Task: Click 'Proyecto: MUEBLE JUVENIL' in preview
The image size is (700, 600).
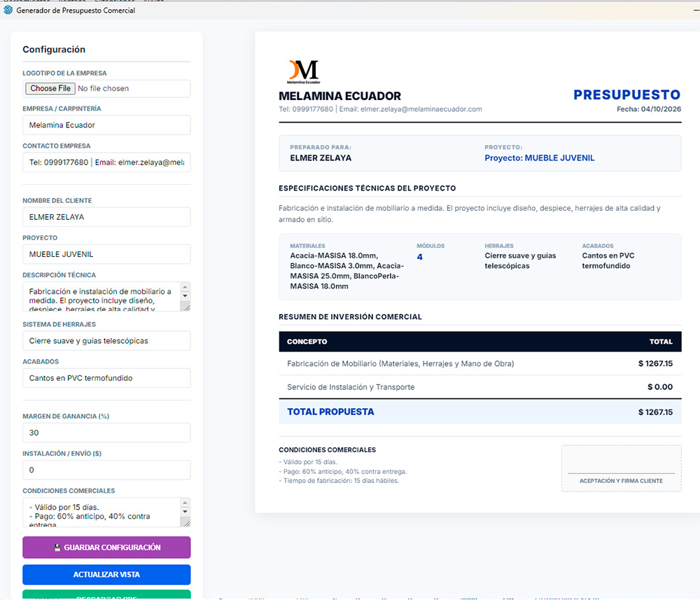Action: coord(539,158)
